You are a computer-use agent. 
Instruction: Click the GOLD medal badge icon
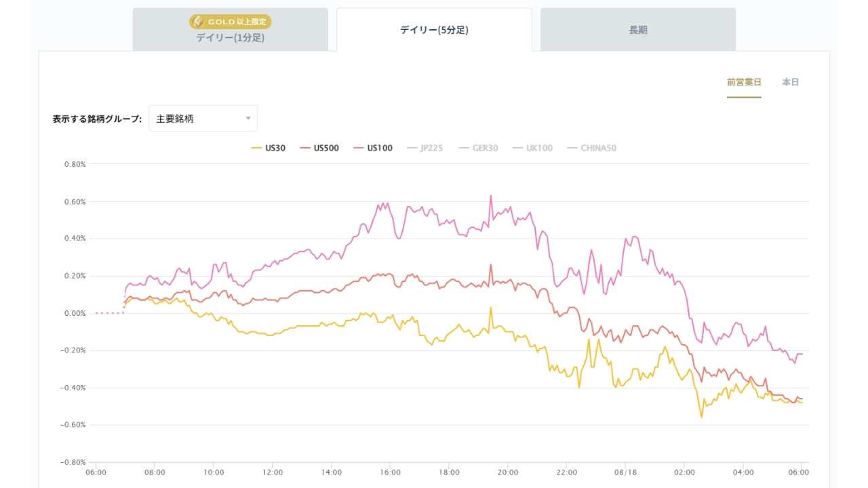tap(197, 22)
